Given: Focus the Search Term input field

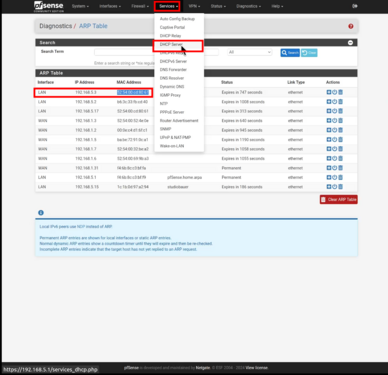Looking at the screenshot, I should point(156,52).
